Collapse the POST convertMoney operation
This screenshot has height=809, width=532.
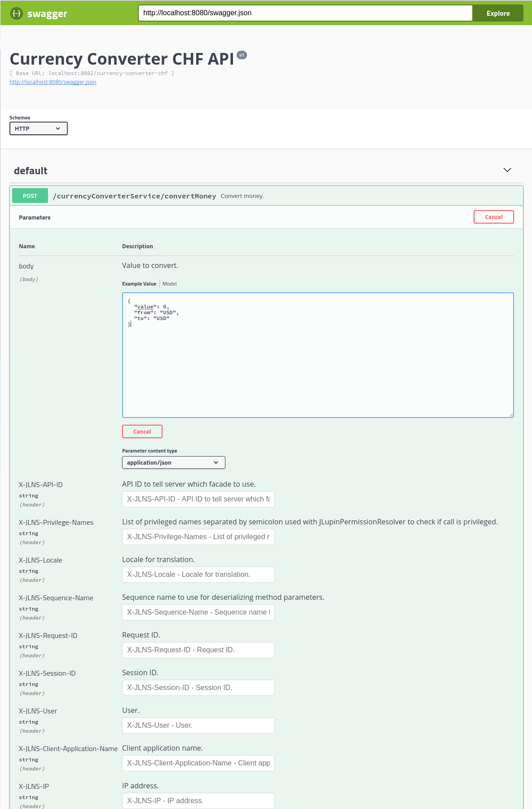[x=135, y=196]
